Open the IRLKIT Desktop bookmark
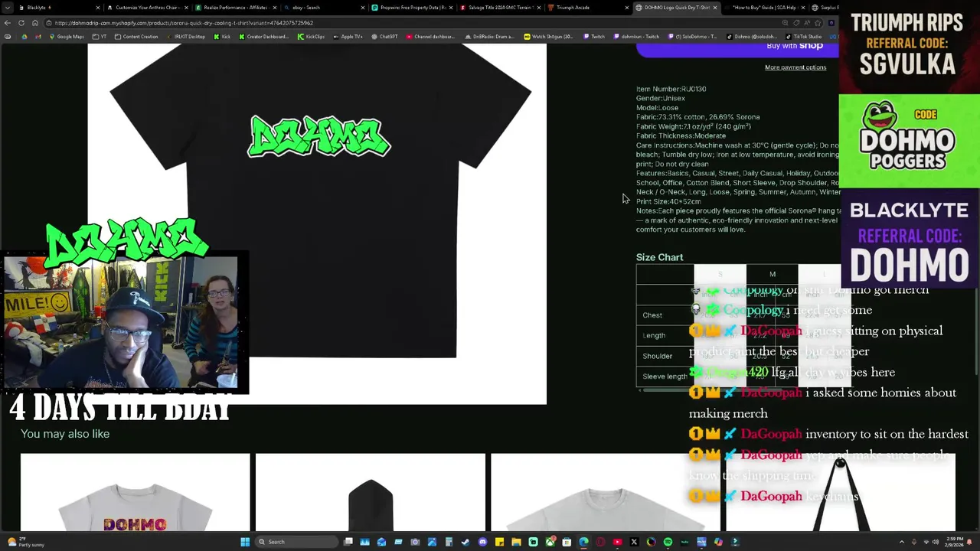Image resolution: width=980 pixels, height=551 pixels. [x=185, y=37]
